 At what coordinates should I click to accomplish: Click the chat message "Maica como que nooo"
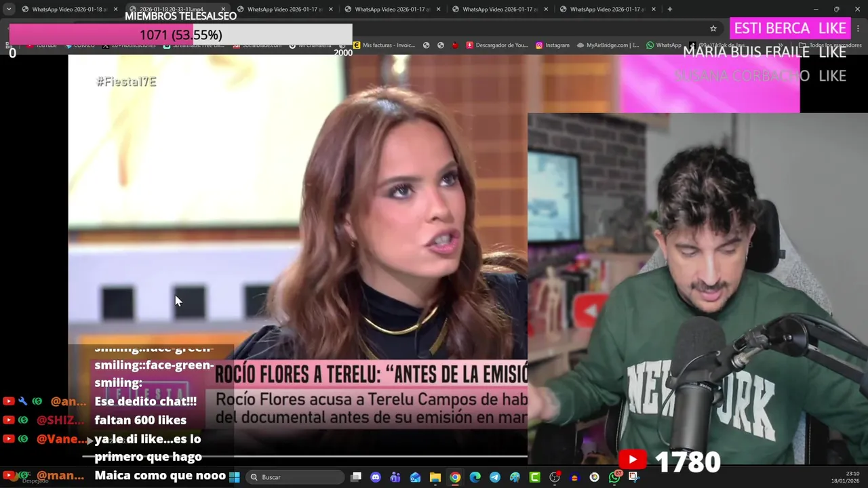[161, 476]
